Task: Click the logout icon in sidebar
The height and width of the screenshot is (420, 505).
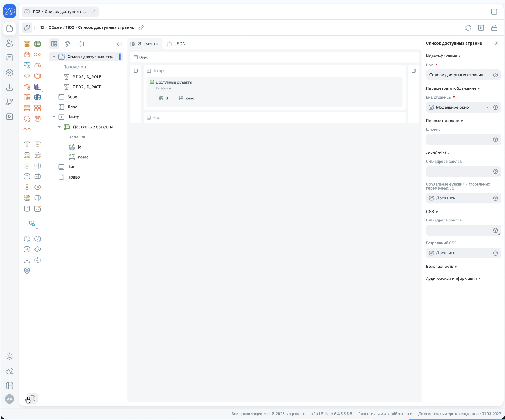Action: [x=10, y=386]
